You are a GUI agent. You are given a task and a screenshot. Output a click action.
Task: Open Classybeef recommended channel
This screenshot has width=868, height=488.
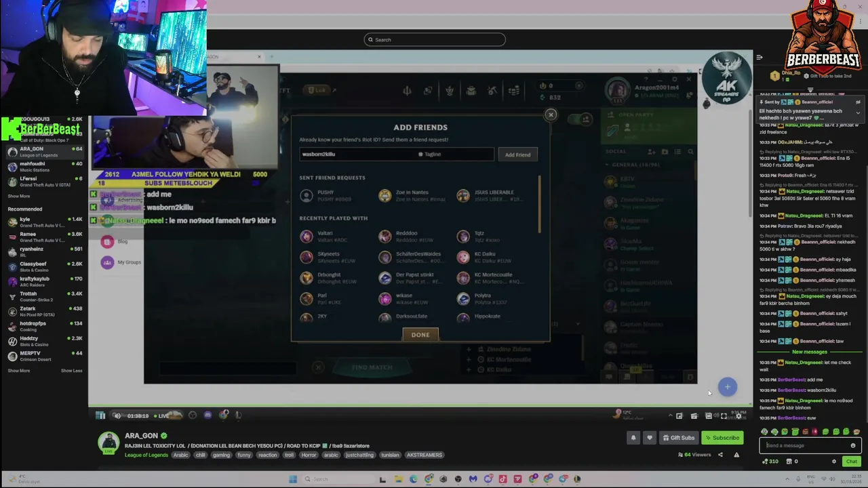[x=44, y=267]
